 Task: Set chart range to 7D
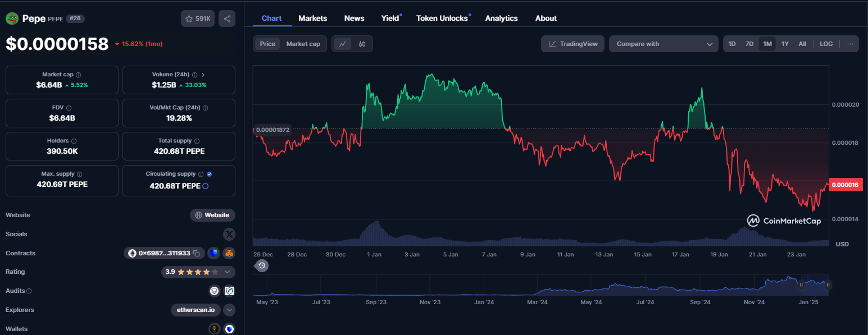pos(749,44)
